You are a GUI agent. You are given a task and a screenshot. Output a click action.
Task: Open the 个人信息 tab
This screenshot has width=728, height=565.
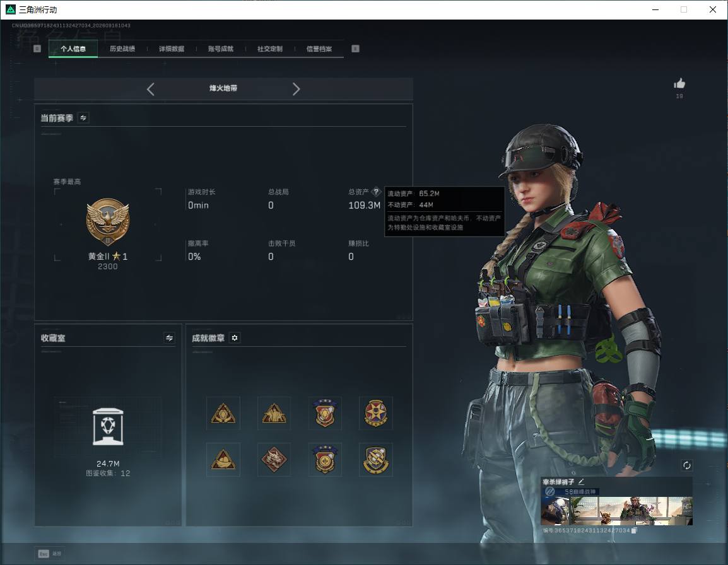point(73,49)
